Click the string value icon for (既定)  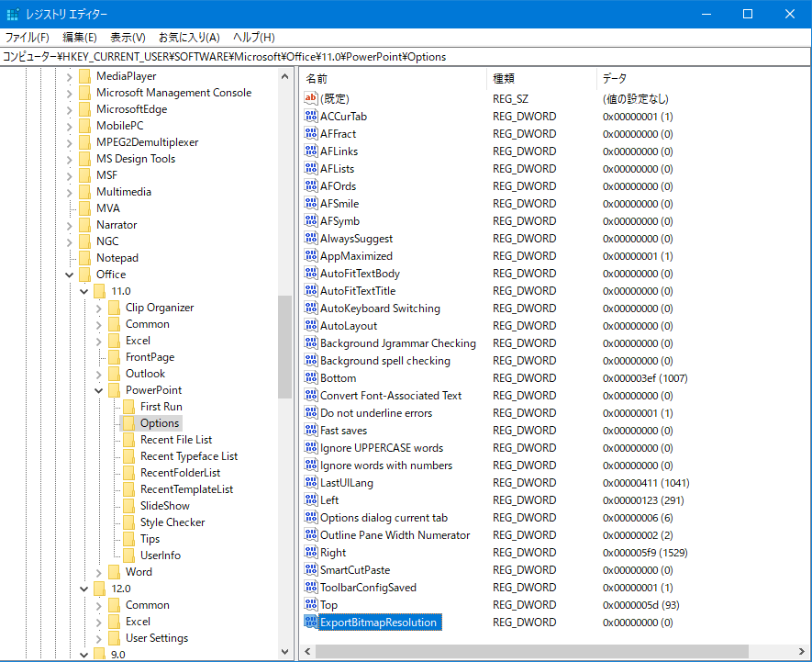pyautogui.click(x=311, y=98)
